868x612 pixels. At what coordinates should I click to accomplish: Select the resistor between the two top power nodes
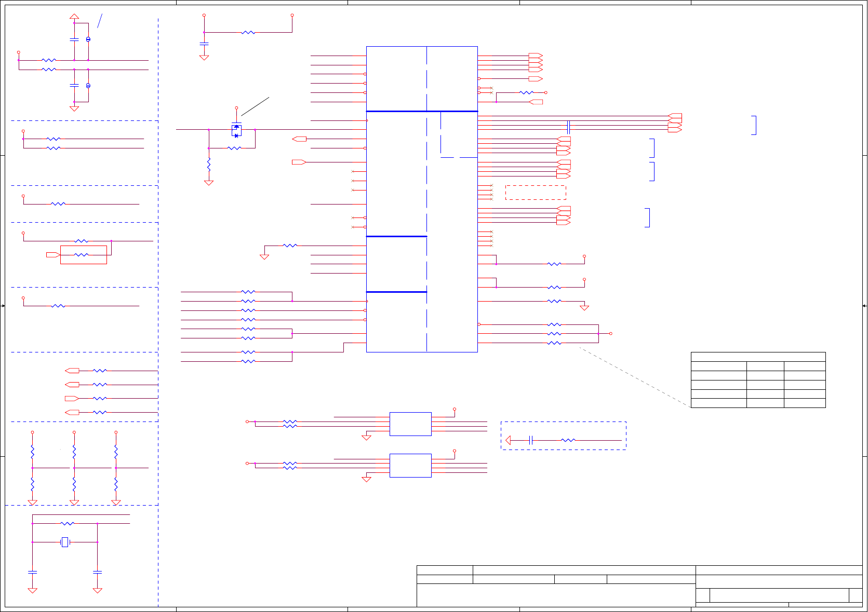(x=248, y=32)
